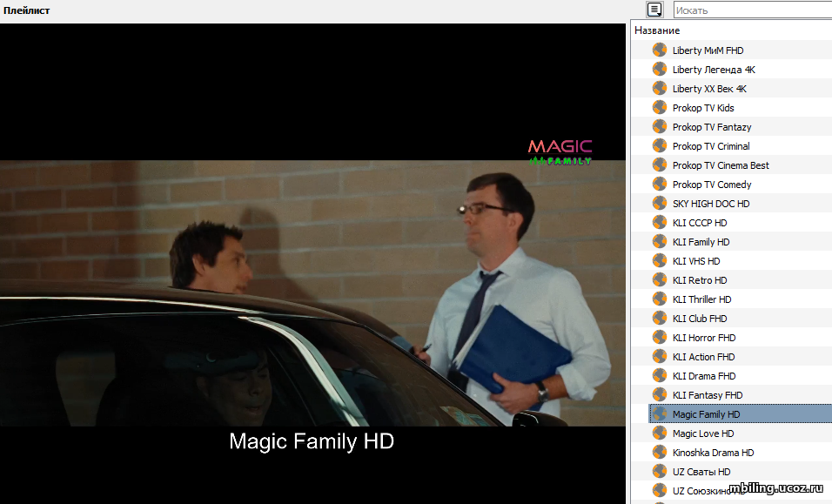Click the video playback area
832x504 pixels.
coord(312,264)
